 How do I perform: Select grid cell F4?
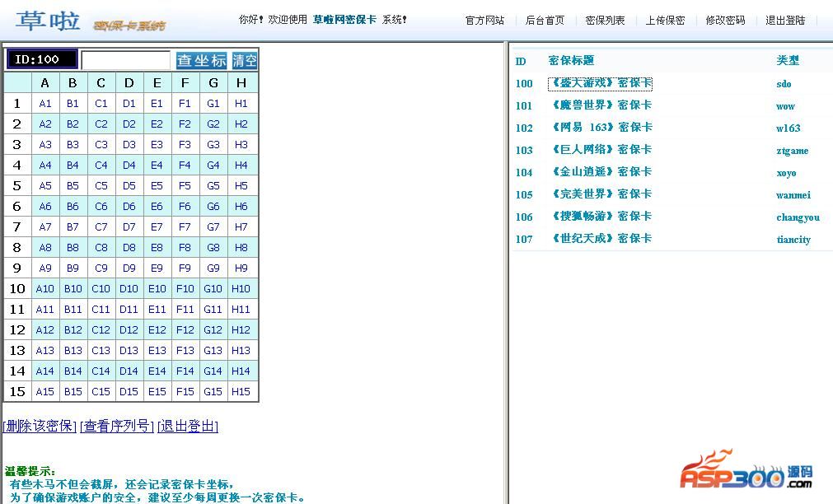pos(185,166)
